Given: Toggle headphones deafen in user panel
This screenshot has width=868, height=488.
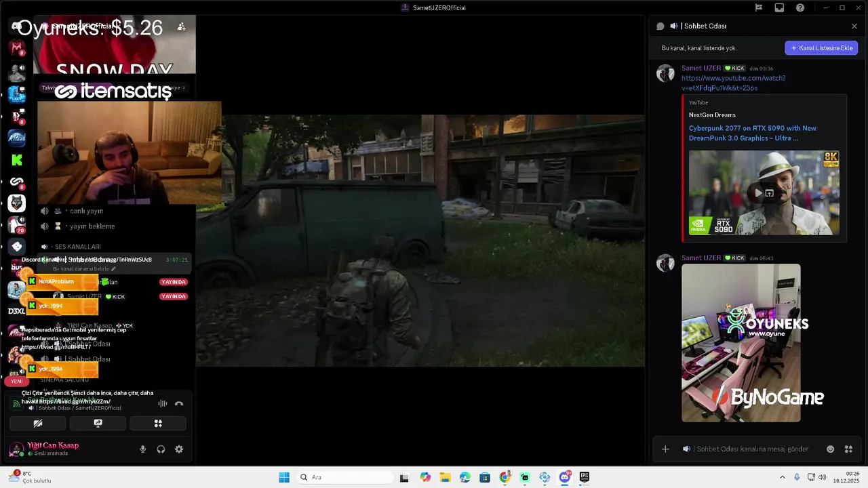Looking at the screenshot, I should tap(161, 449).
